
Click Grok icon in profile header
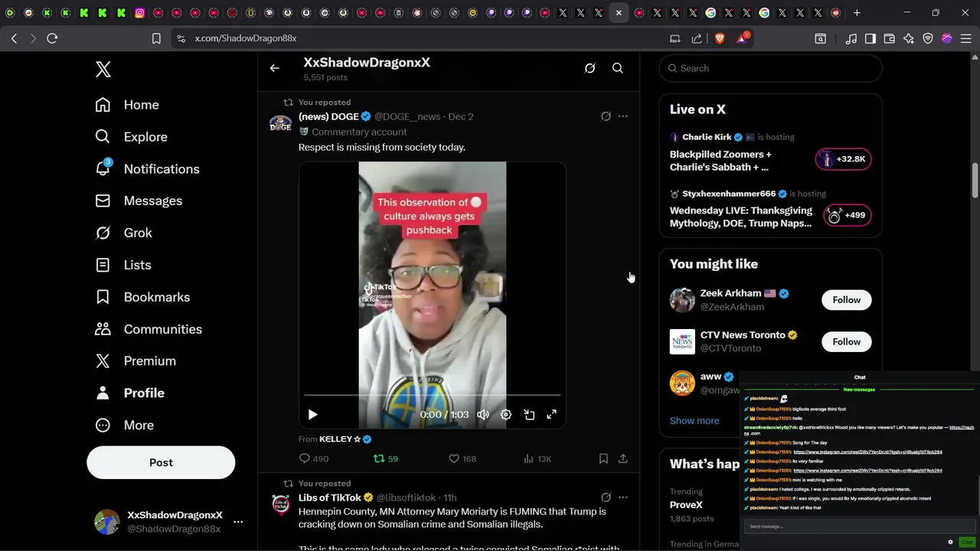(590, 68)
